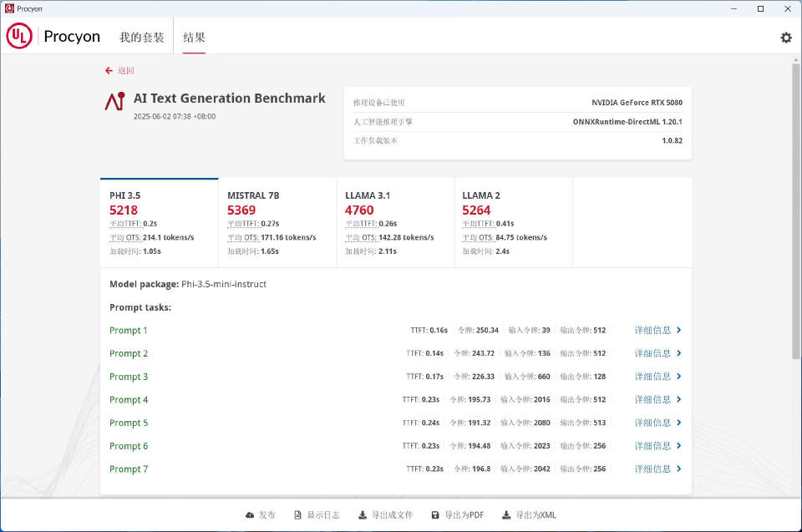This screenshot has width=802, height=532.
Task: Expand Prompt 6 details chevron
Action: coord(678,445)
